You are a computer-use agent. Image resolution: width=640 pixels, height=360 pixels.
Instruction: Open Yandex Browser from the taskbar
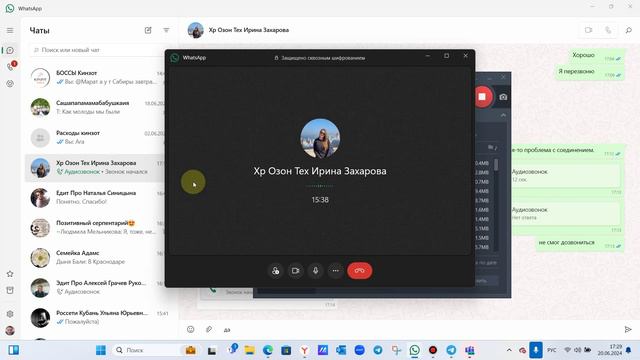(304, 350)
